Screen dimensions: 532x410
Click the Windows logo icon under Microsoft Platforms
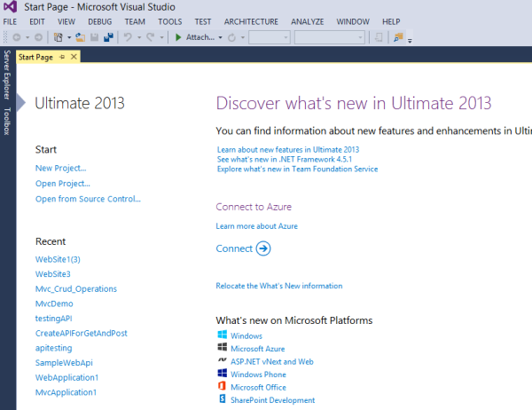[x=222, y=335]
